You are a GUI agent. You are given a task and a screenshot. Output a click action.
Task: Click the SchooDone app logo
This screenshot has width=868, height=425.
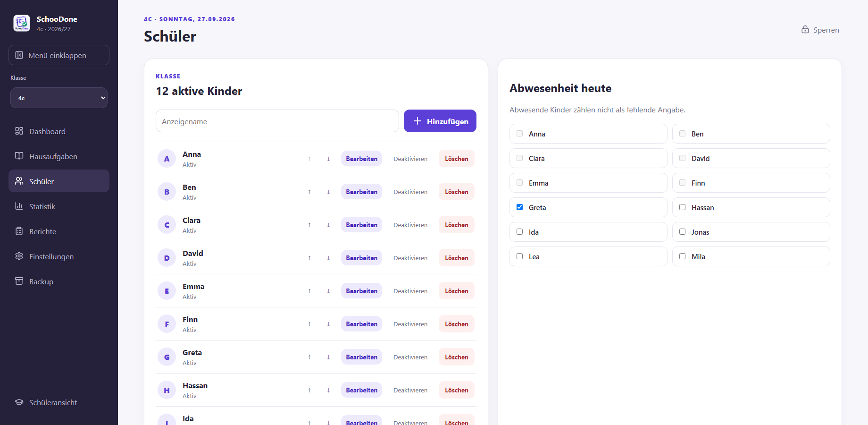pos(22,23)
